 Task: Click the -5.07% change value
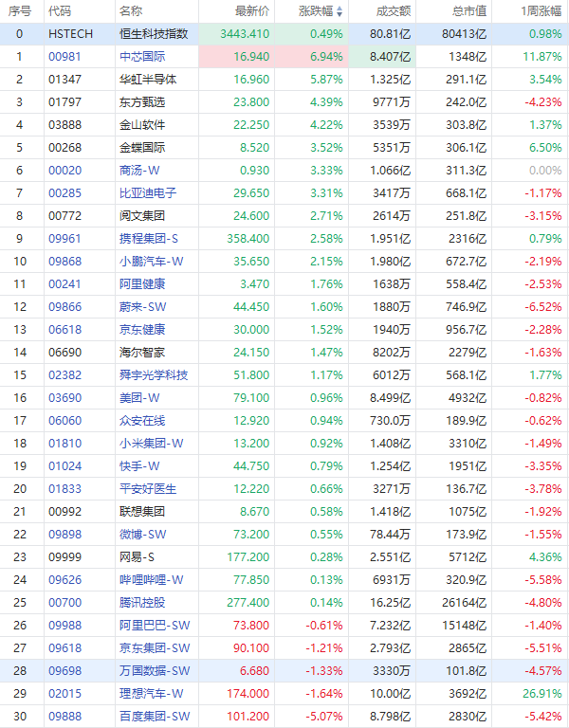[324, 717]
